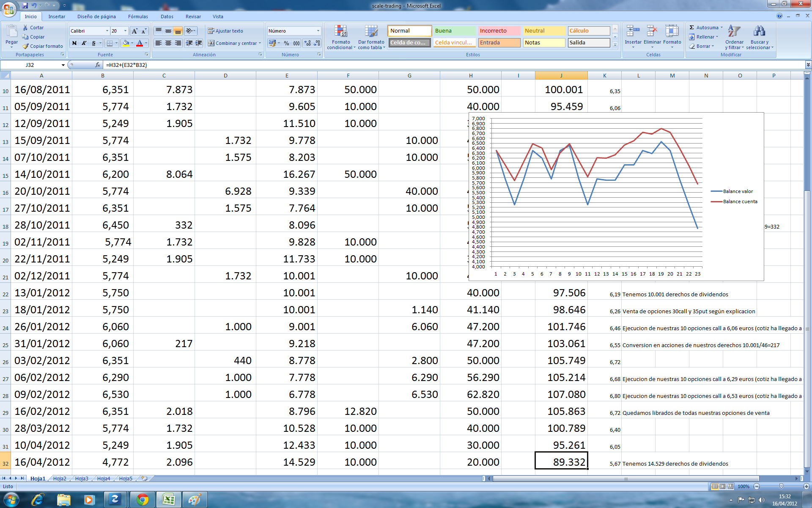Click the font color red A icon
812x508 pixels.
pos(139,43)
